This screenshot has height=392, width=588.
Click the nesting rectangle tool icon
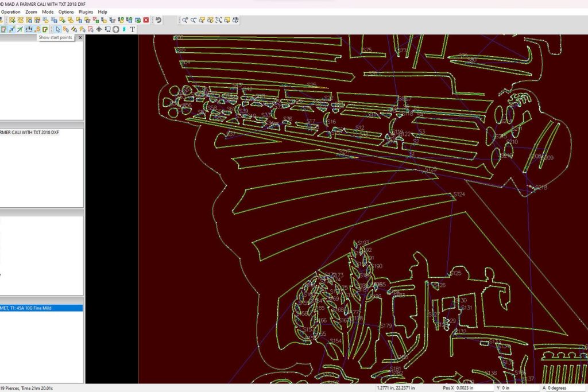[116, 29]
